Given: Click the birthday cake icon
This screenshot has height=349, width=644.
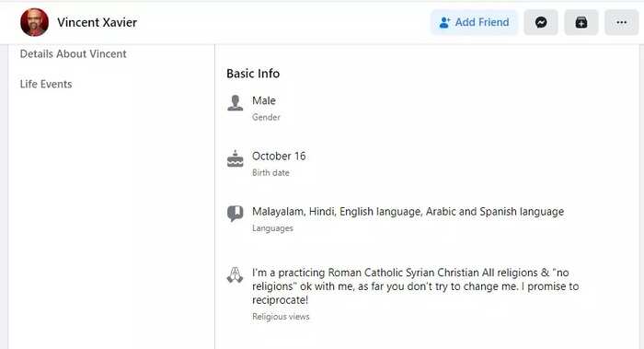Looking at the screenshot, I should pos(236,158).
